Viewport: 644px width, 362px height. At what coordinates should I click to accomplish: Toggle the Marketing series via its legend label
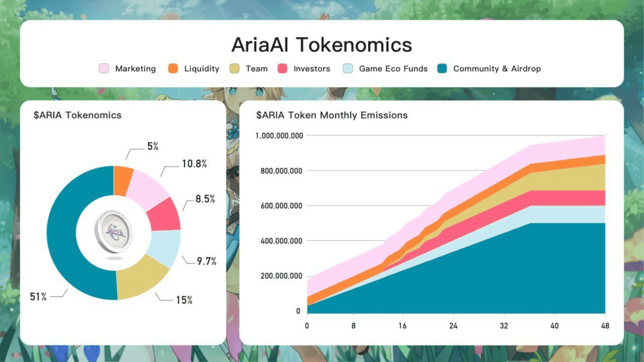coord(135,69)
